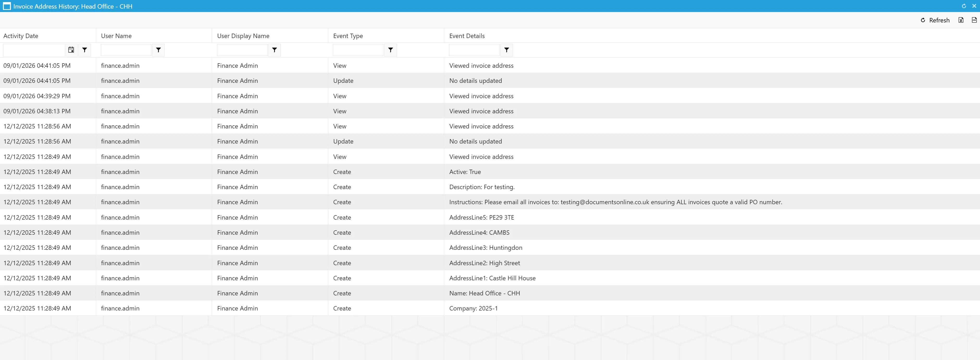Open the Event Details filter options

[507, 50]
